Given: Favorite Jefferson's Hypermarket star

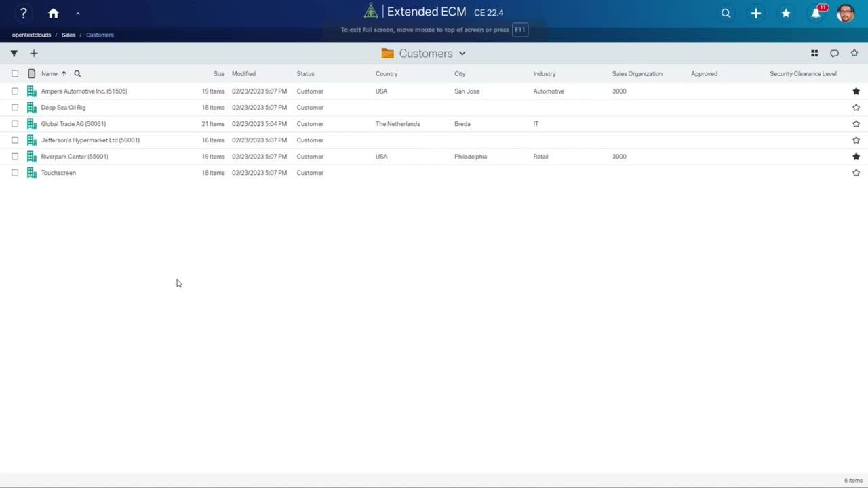Looking at the screenshot, I should click(x=856, y=140).
